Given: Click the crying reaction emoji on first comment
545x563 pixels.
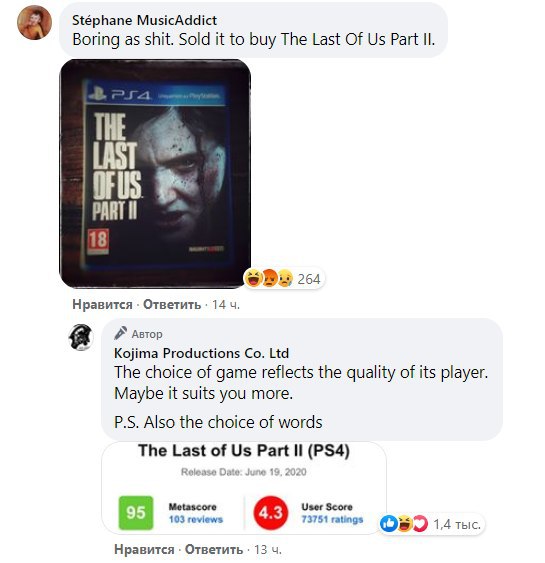Looking at the screenshot, I should pos(285,278).
